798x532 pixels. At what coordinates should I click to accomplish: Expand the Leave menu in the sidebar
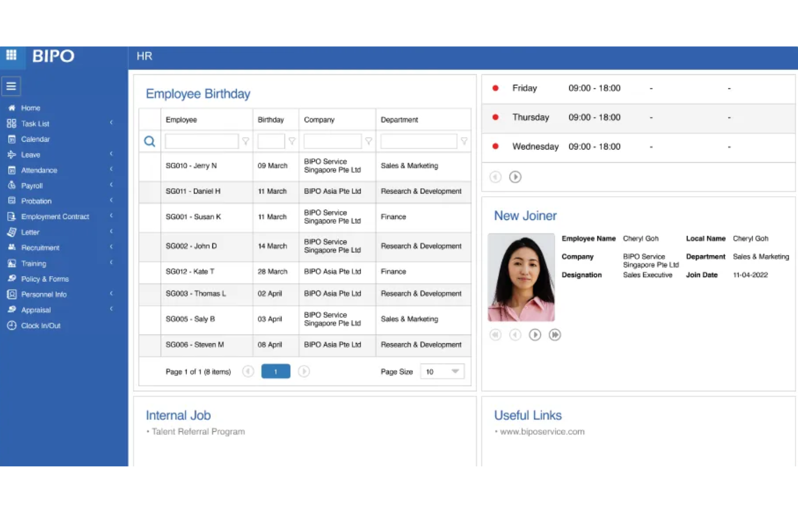tap(30, 155)
